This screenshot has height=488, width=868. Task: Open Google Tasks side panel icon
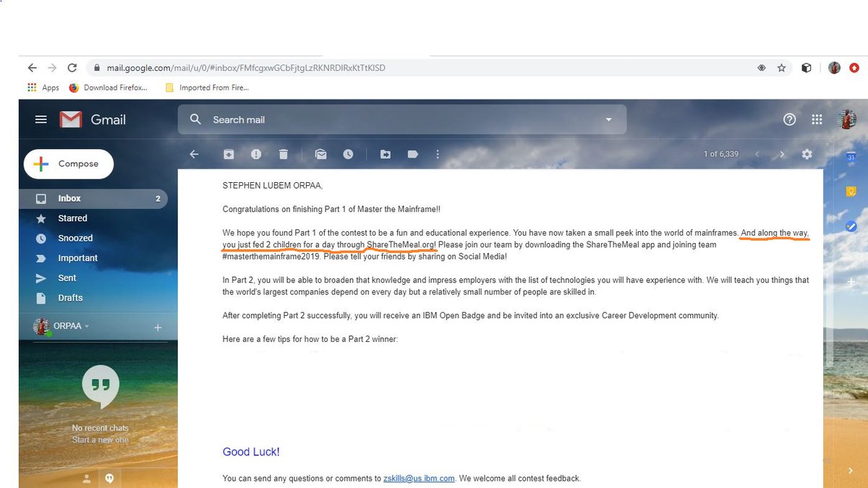coord(851,226)
